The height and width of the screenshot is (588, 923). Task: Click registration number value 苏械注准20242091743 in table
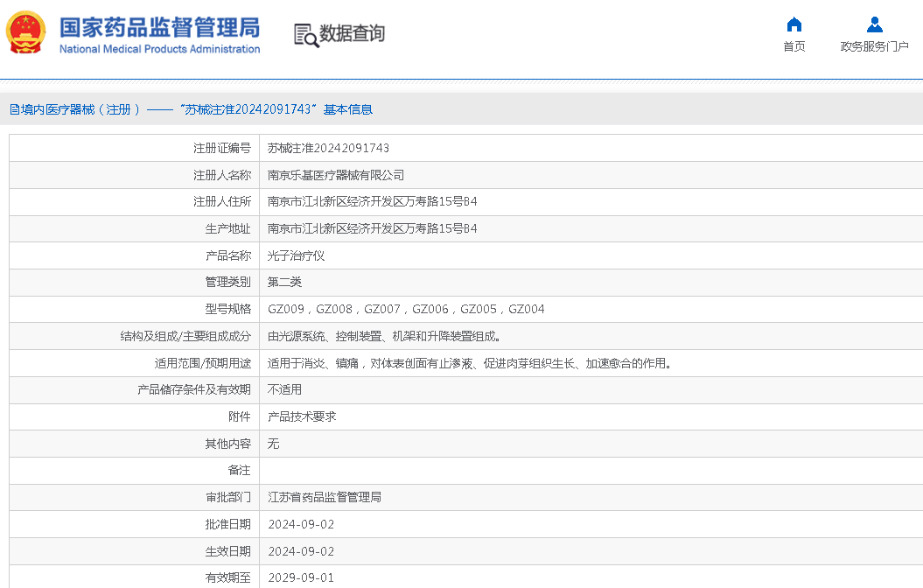(328, 148)
